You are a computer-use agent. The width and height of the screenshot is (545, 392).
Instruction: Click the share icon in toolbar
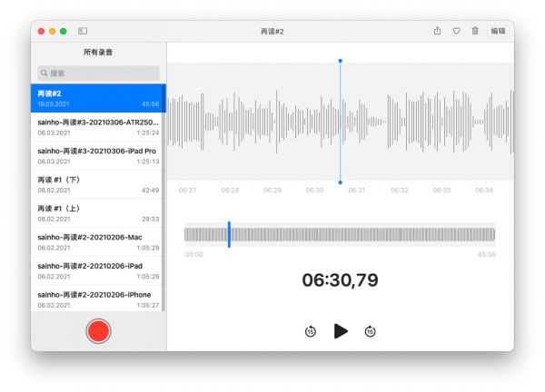[437, 31]
